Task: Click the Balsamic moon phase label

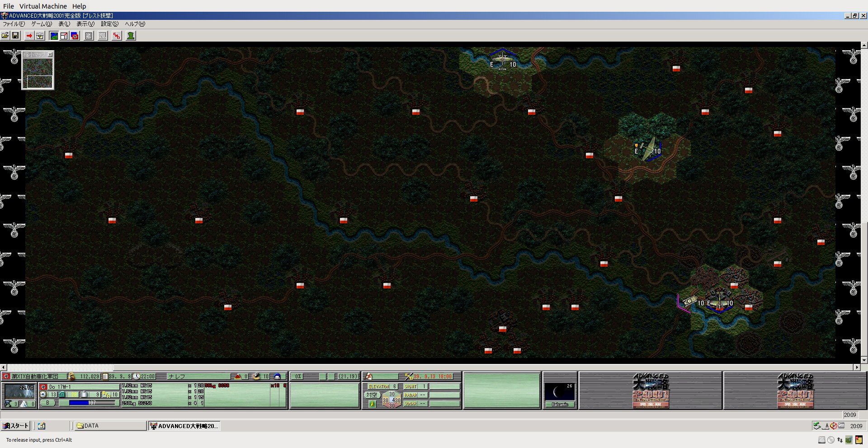Action: tap(560, 405)
